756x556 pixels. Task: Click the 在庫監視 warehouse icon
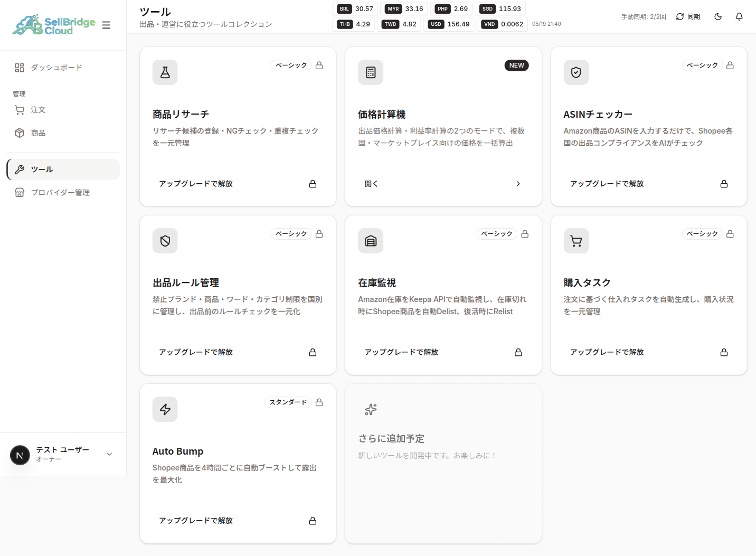point(371,241)
